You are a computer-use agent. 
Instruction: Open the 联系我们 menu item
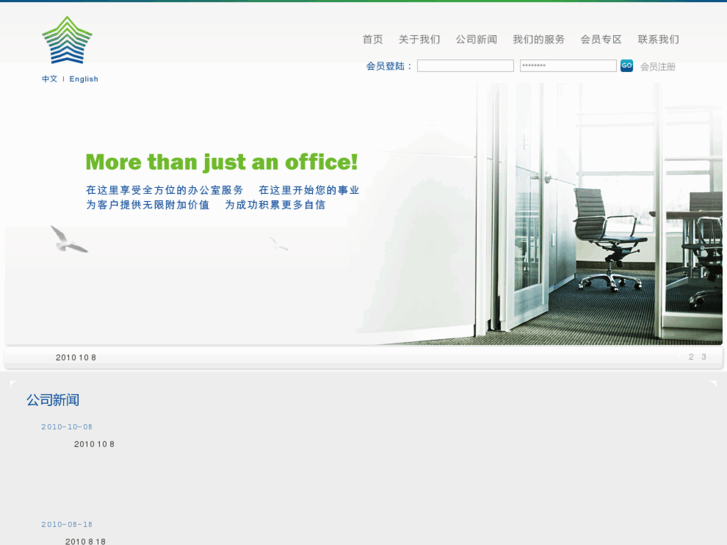click(658, 39)
